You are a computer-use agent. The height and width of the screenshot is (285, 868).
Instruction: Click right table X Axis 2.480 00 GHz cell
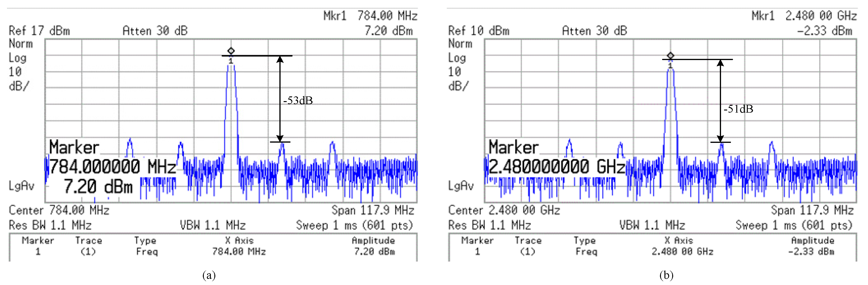[682, 251]
